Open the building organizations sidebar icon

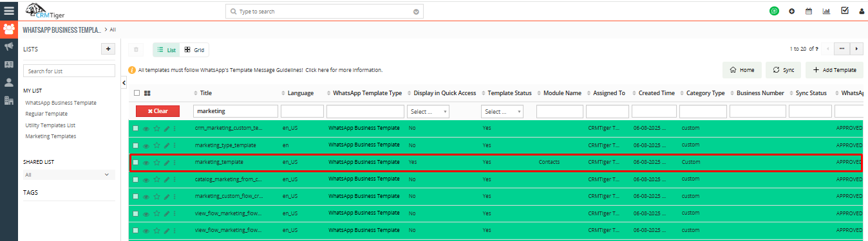(x=9, y=100)
